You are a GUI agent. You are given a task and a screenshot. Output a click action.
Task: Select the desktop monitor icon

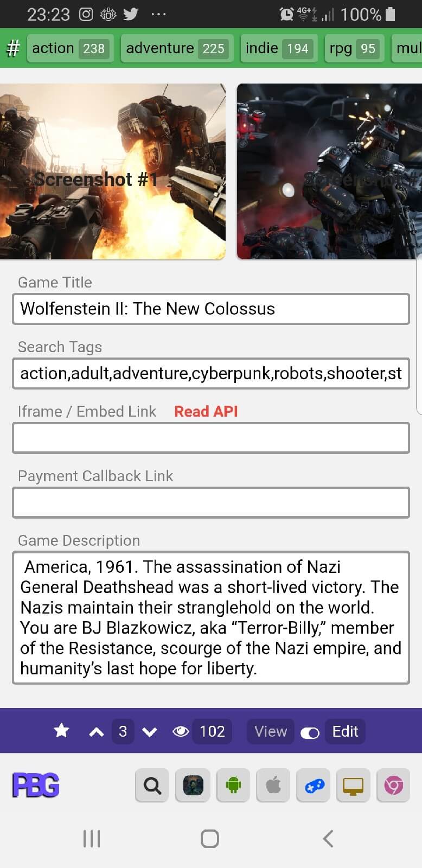click(x=353, y=785)
